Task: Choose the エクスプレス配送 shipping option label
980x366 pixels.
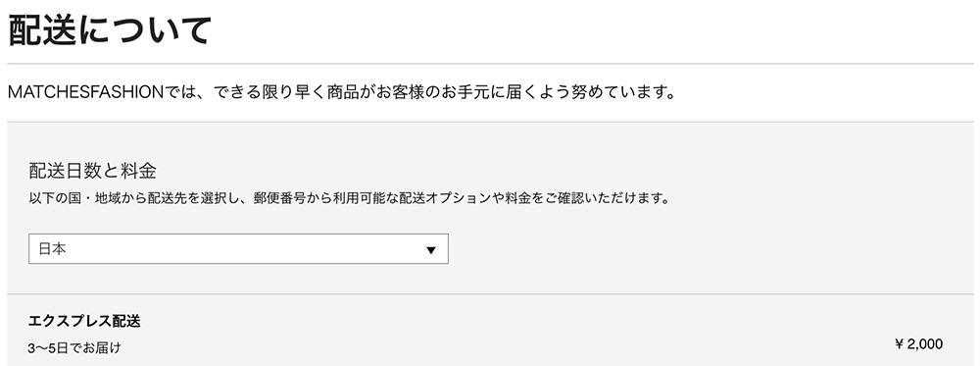Action: pos(84,322)
